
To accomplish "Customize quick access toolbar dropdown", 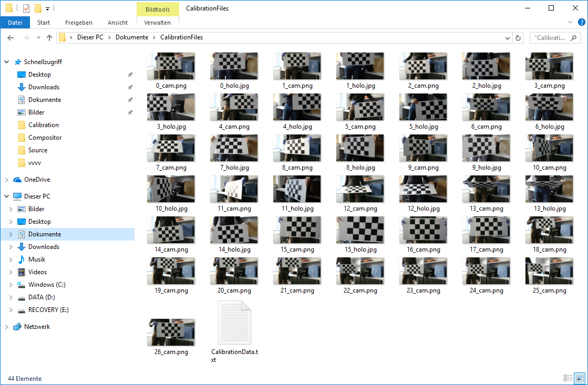I will point(48,8).
